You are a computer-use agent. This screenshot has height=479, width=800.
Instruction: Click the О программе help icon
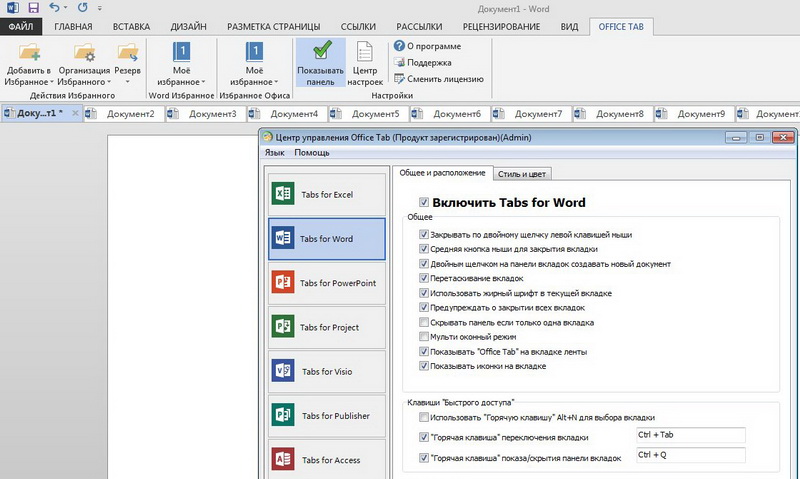coord(399,46)
